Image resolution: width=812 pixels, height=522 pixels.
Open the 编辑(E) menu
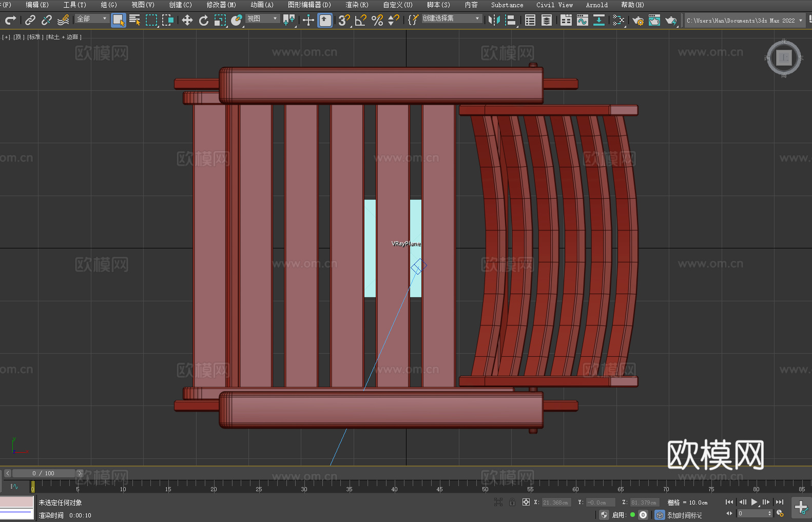[37, 5]
